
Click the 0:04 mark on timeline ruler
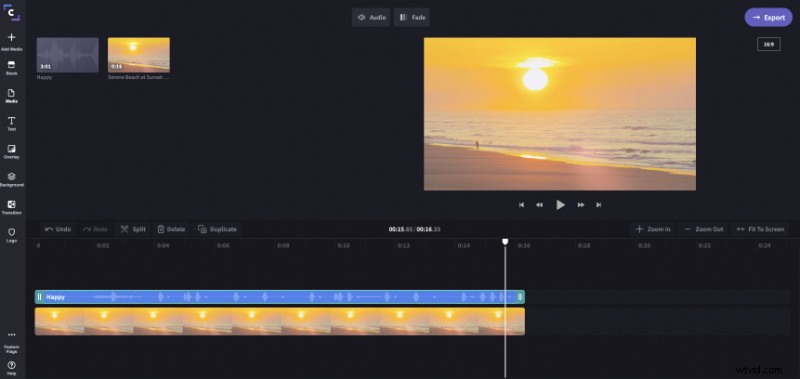click(x=163, y=245)
